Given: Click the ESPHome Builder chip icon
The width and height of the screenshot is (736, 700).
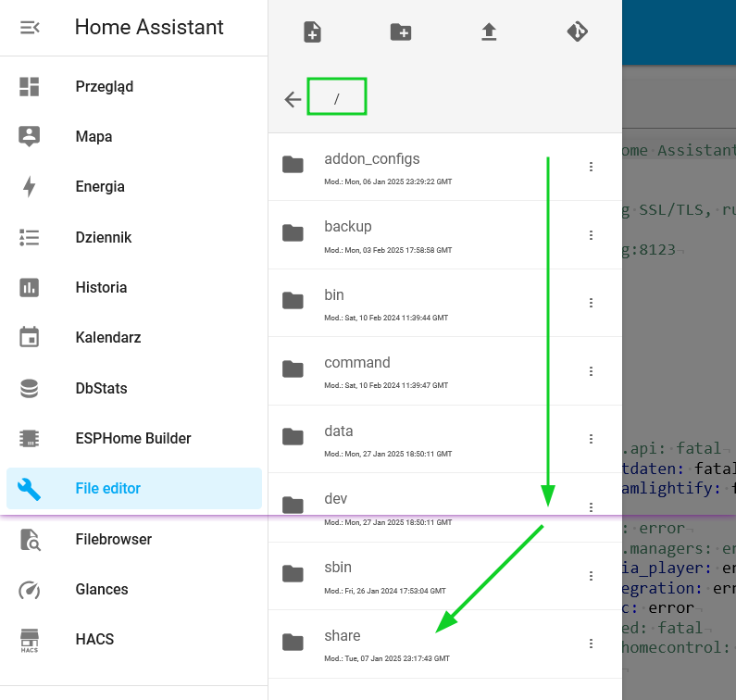Looking at the screenshot, I should click(29, 438).
